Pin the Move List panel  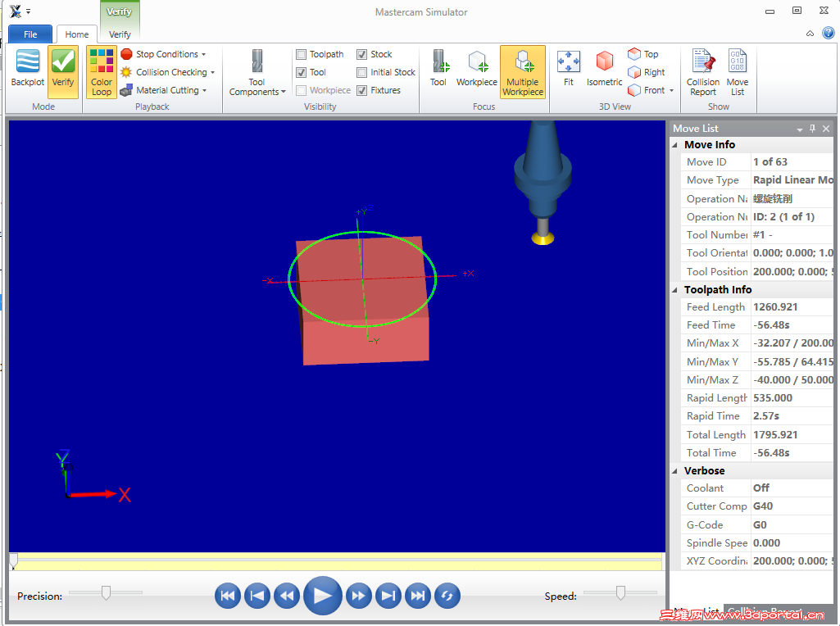[x=813, y=129]
